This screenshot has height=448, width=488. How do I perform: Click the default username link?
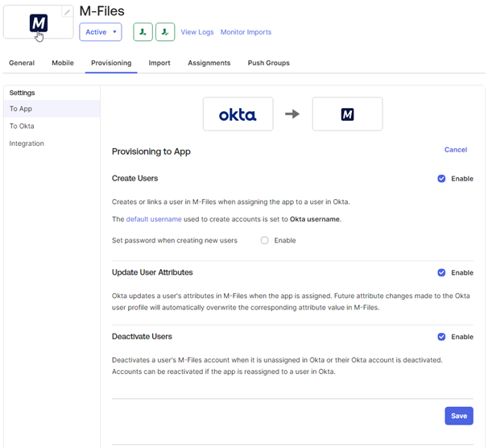(154, 219)
